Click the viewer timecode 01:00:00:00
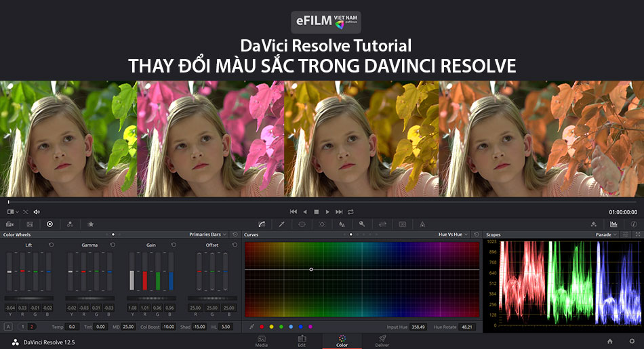The height and width of the screenshot is (349, 644). (623, 212)
